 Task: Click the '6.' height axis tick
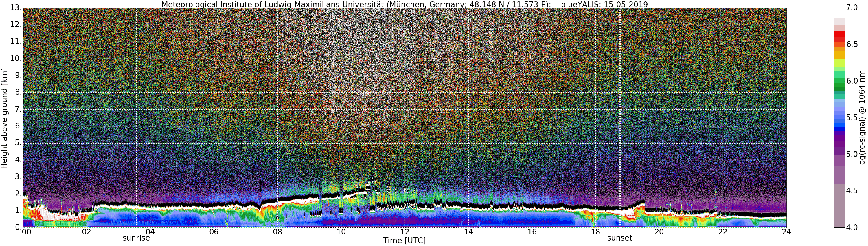18,126
